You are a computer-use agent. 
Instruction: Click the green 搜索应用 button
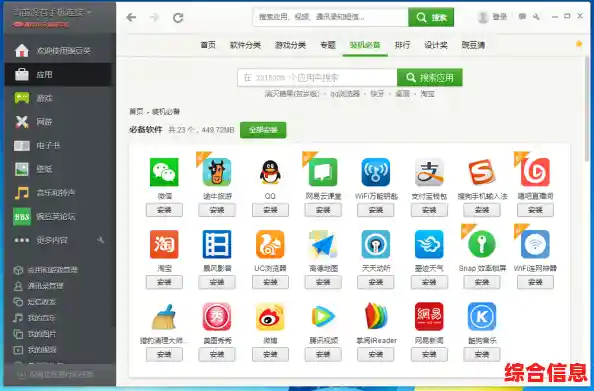click(430, 78)
